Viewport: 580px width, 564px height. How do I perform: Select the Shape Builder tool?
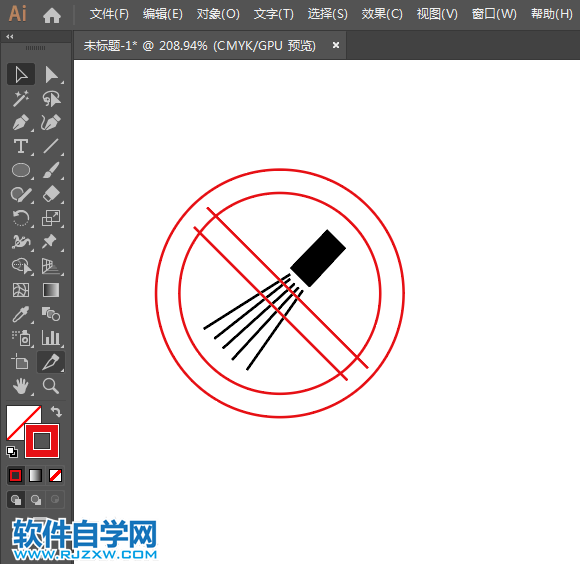point(21,266)
